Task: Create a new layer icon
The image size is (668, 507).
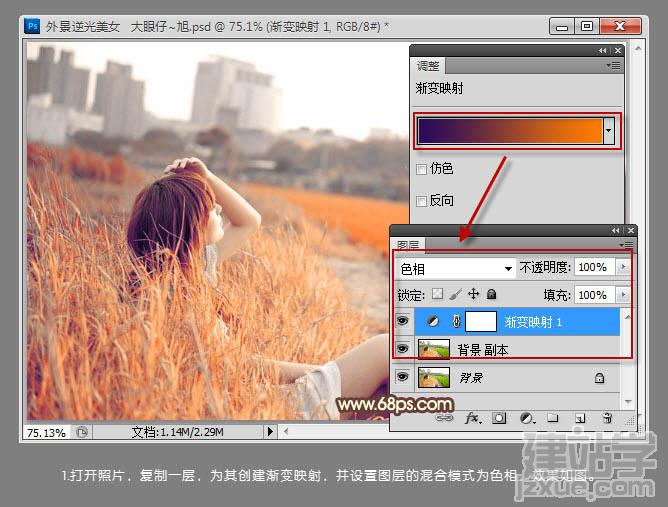Action: [x=580, y=418]
